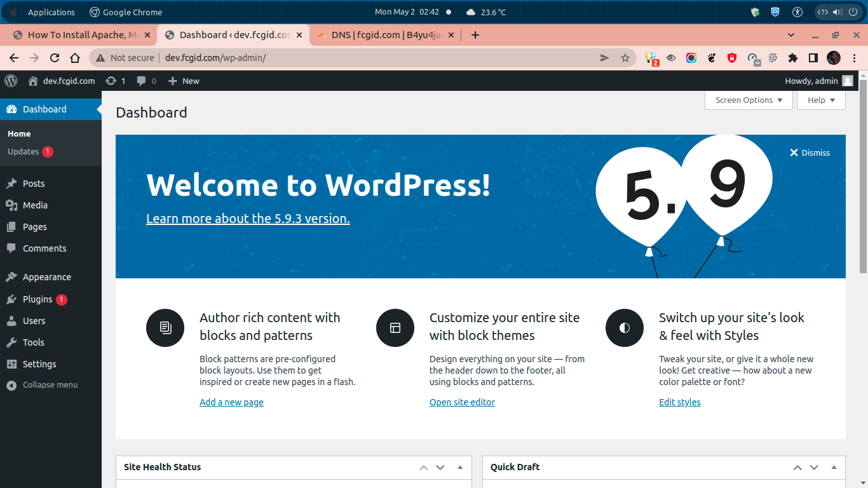Open Updates submenu item
Screen dimensions: 868x488
30,152
